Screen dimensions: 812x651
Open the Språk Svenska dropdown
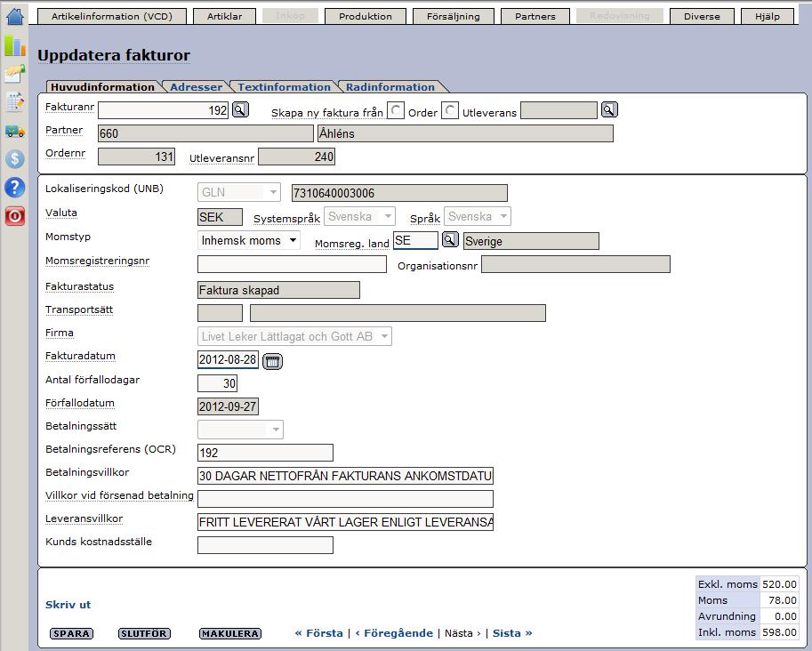477,216
